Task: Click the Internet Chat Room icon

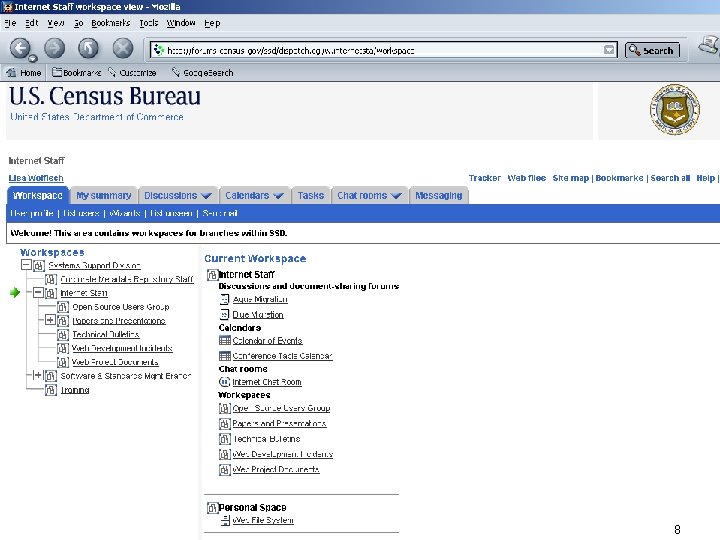Action: click(x=225, y=382)
